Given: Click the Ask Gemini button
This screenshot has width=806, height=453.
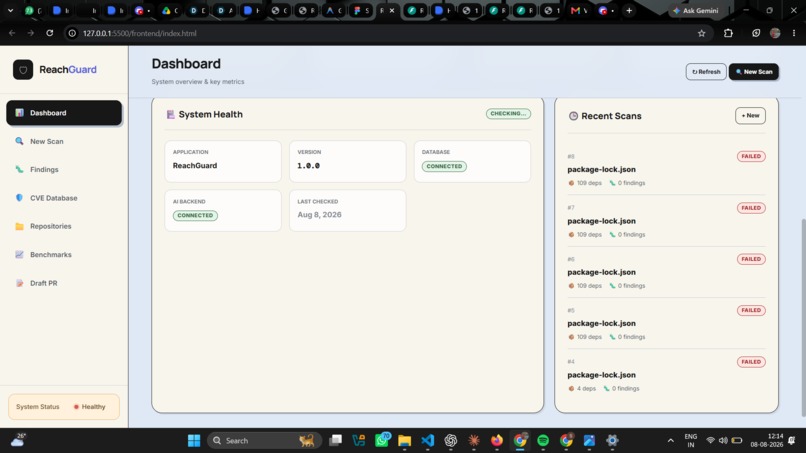Looking at the screenshot, I should click(695, 10).
